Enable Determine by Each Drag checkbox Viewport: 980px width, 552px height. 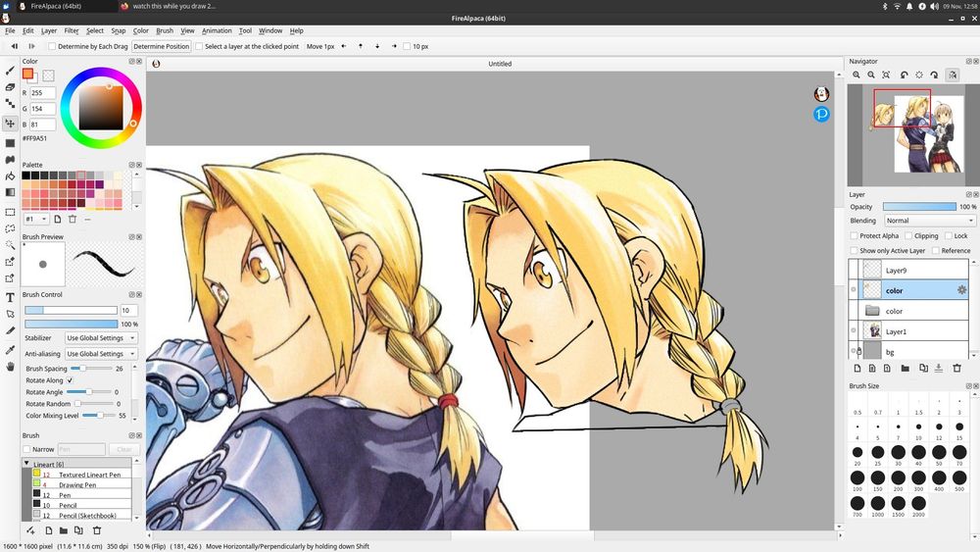[x=53, y=46]
